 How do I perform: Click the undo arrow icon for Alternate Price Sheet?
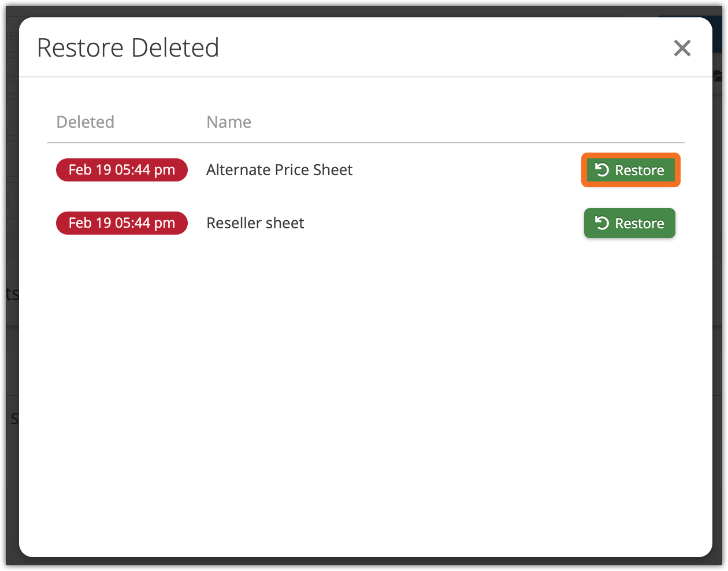(602, 170)
